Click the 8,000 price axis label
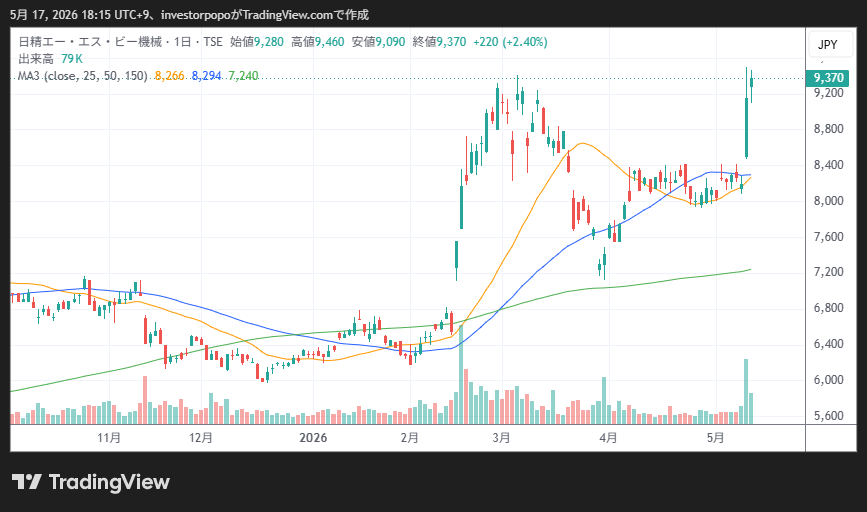 coord(828,201)
